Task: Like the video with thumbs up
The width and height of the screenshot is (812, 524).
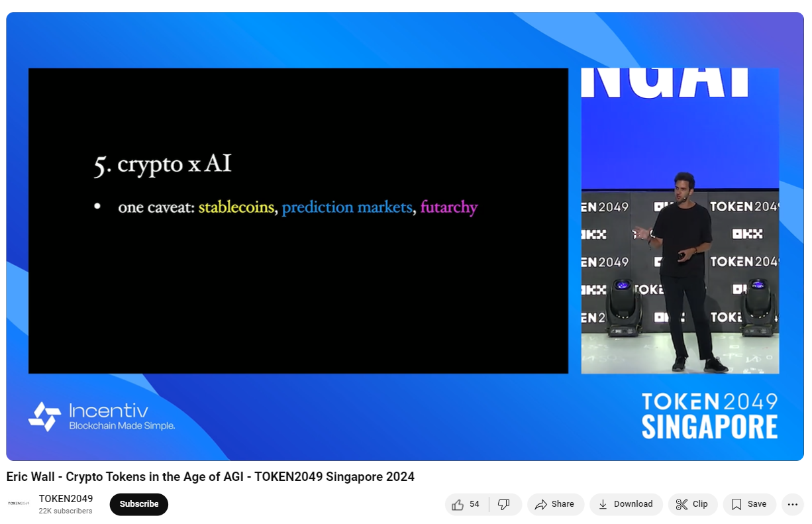Action: (468, 504)
